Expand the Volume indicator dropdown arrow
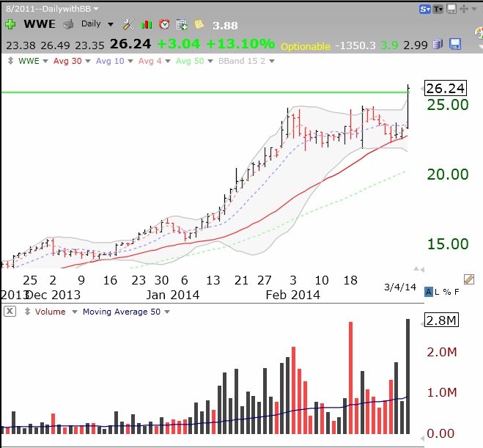This screenshot has height=448, width=483. tap(74, 312)
